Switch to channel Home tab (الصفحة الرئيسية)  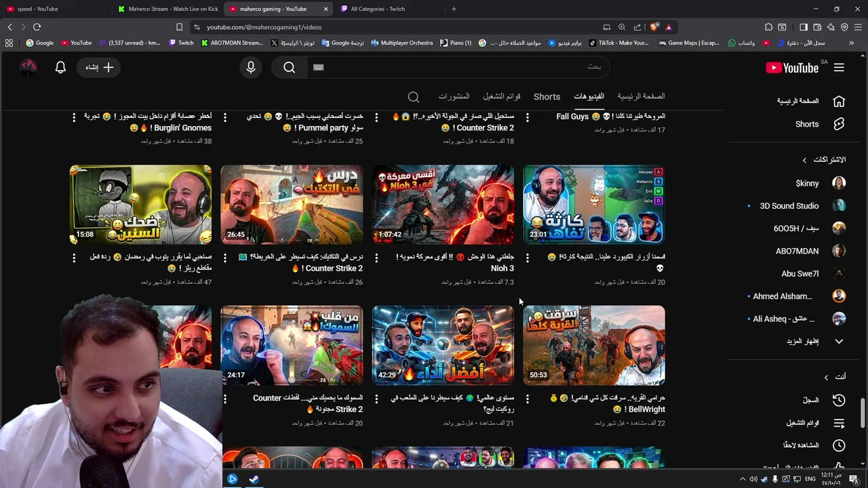(641, 96)
